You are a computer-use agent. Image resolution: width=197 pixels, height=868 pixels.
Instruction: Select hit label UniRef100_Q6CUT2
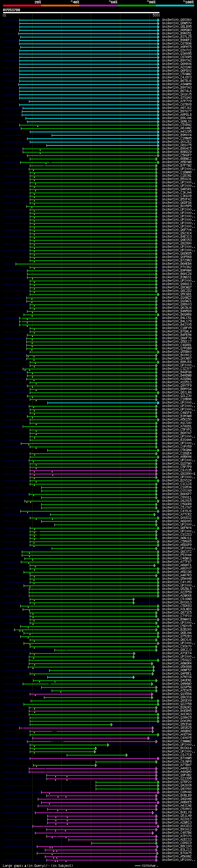coord(177,552)
